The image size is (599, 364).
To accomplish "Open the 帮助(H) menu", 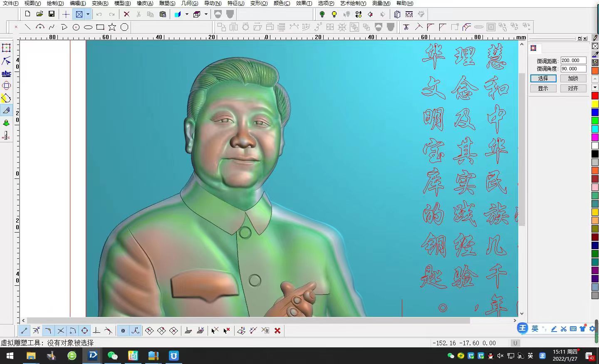I will pyautogui.click(x=404, y=3).
